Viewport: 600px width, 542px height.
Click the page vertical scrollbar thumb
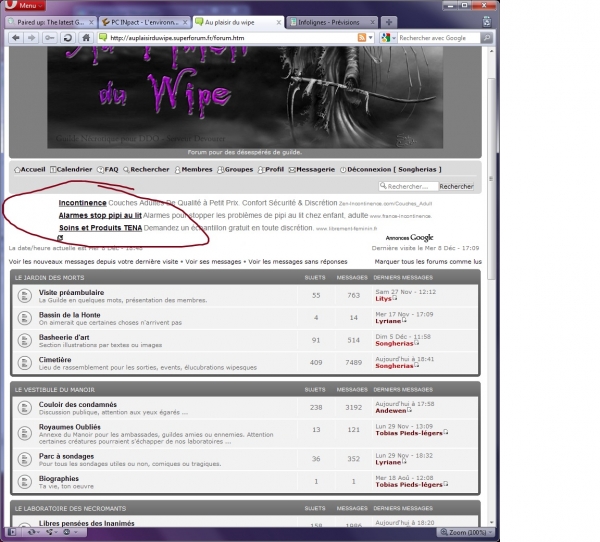[491, 179]
